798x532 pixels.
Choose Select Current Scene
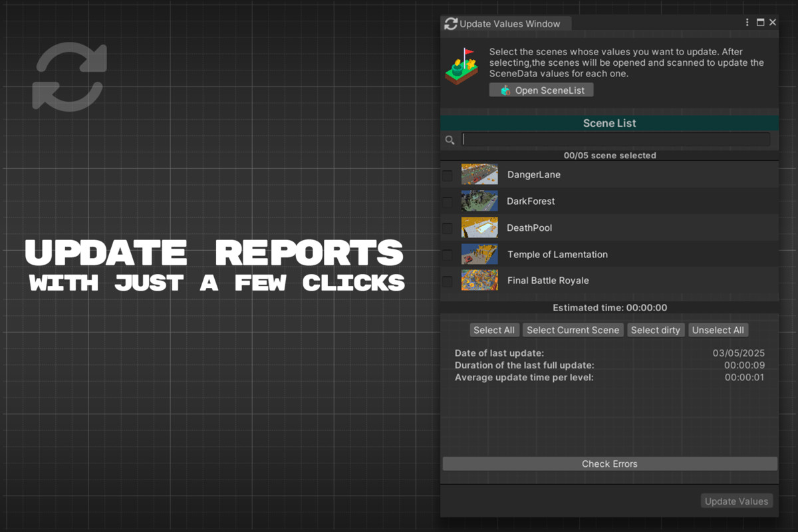[573, 331]
